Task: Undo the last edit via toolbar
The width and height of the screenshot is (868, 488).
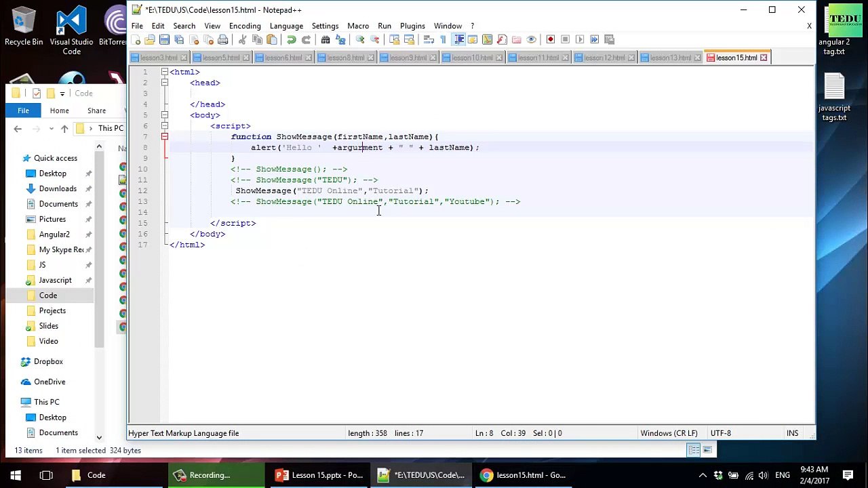Action: [291, 40]
